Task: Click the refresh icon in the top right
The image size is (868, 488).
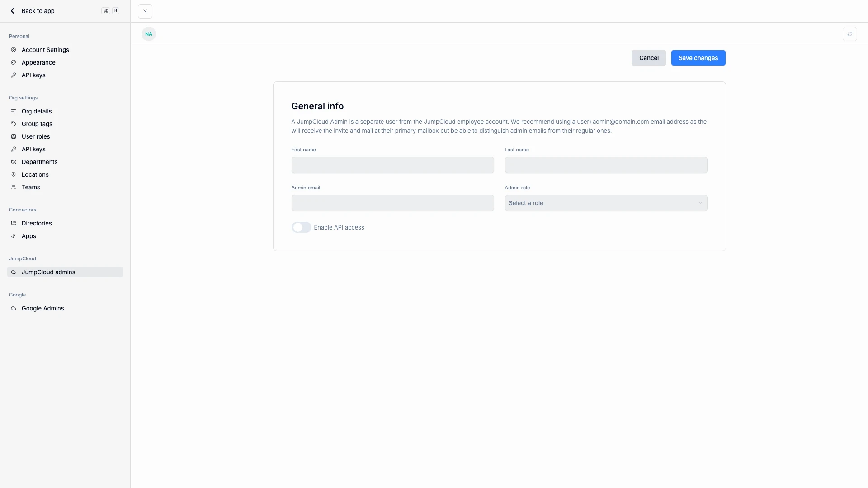Action: (x=850, y=34)
